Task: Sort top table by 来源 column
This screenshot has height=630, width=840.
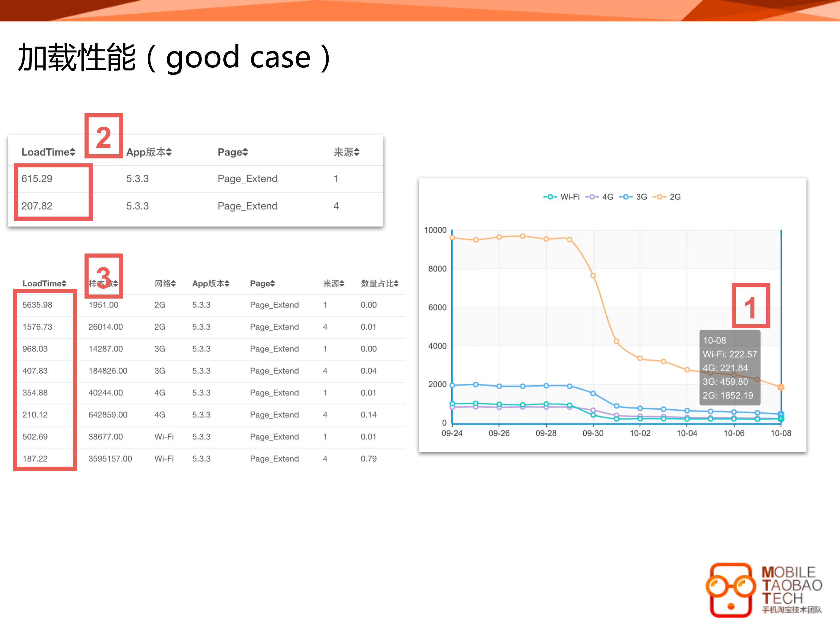Action: pos(346,152)
